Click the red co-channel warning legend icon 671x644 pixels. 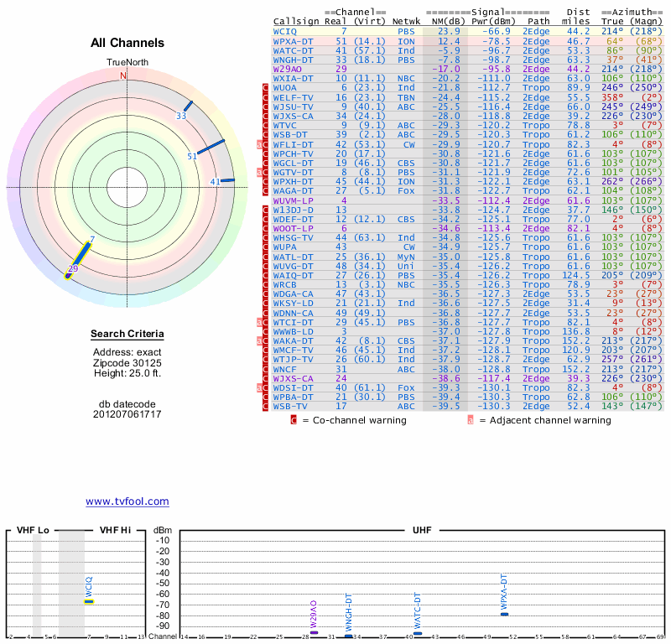click(294, 419)
